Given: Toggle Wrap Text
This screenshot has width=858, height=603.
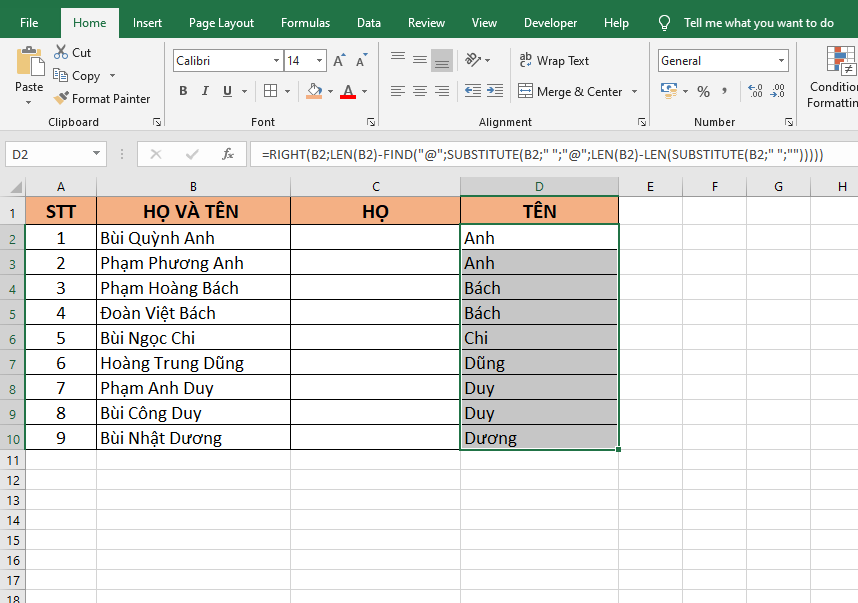Looking at the screenshot, I should 554,60.
